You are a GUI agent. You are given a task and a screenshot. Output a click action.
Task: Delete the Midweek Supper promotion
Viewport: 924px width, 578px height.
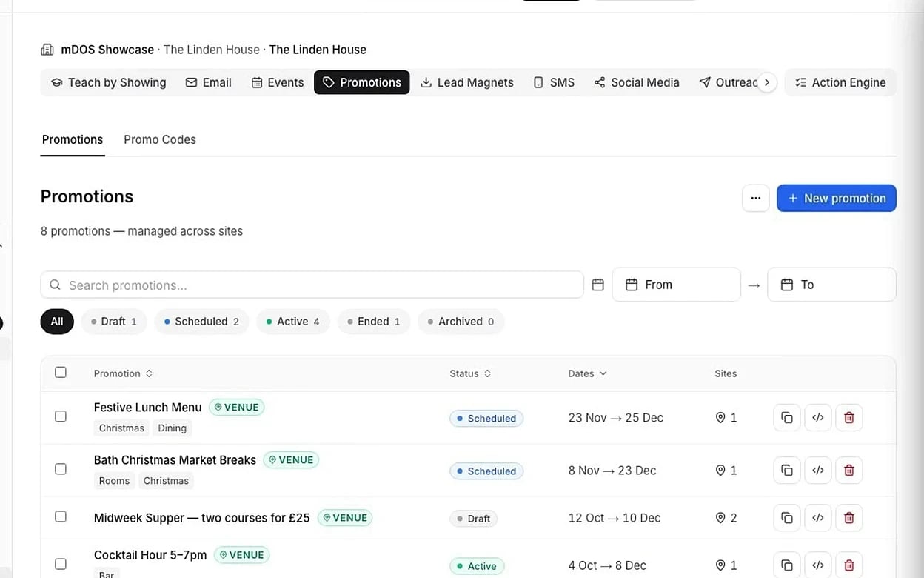[x=849, y=518]
